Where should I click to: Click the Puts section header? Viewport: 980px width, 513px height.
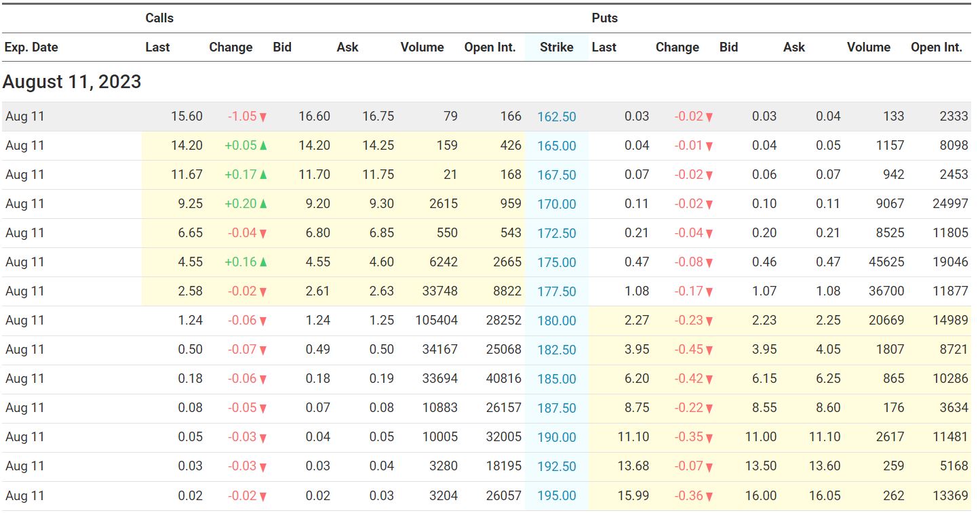[605, 18]
